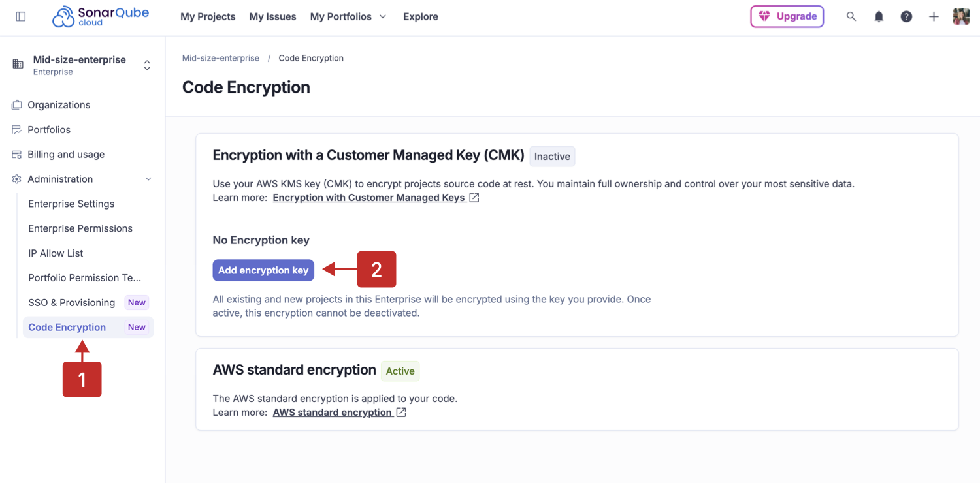Viewport: 980px width, 483px height.
Task: Click external link icon beside AWS standard encryption link
Action: tap(401, 413)
